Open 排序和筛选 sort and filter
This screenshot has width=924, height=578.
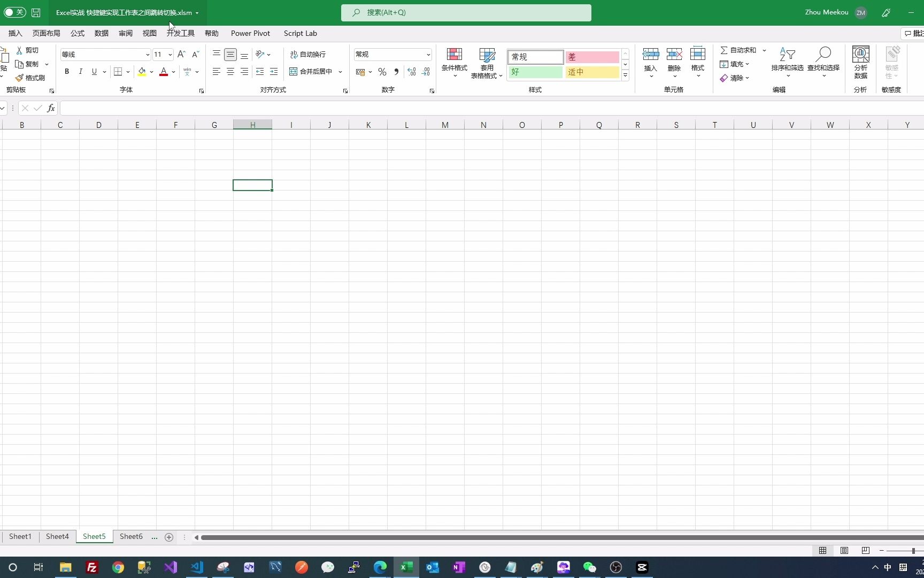pyautogui.click(x=787, y=62)
